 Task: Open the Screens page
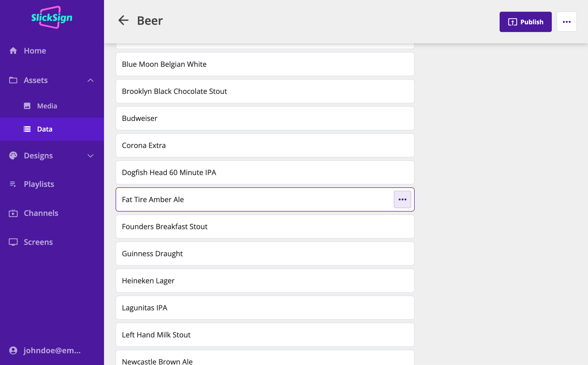point(38,242)
